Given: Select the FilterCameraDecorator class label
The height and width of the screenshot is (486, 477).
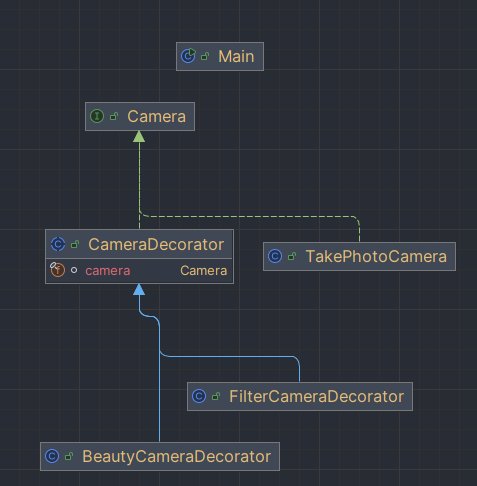Looking at the screenshot, I should point(317,396).
